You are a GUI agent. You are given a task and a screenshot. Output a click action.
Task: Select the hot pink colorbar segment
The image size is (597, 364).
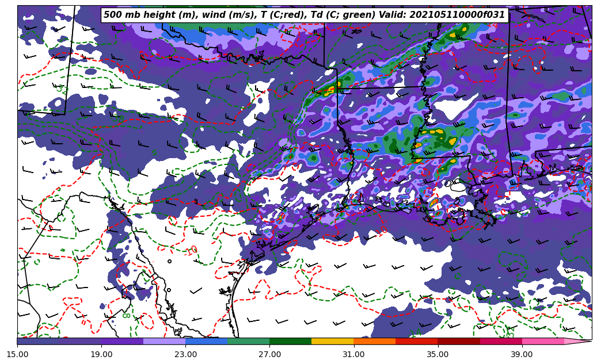coord(542,342)
